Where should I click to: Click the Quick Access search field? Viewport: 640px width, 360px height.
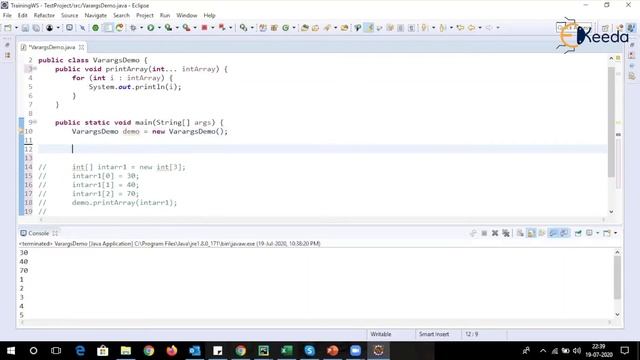tap(574, 28)
